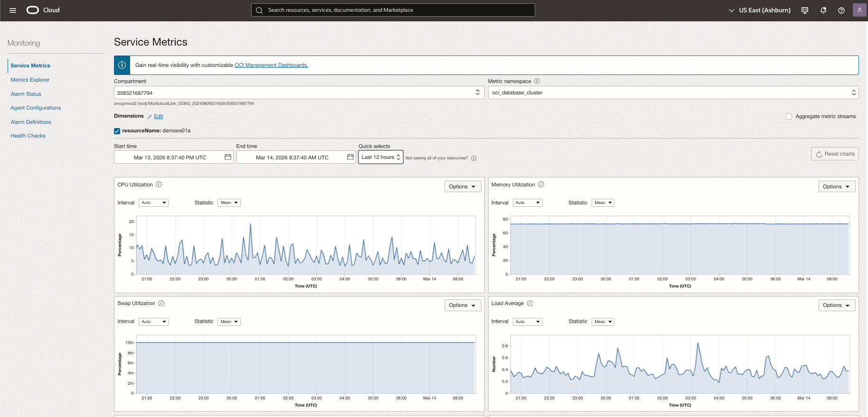The height and width of the screenshot is (417, 868).
Task: Open Memory Utilization Statistic dropdown
Action: [x=603, y=203]
